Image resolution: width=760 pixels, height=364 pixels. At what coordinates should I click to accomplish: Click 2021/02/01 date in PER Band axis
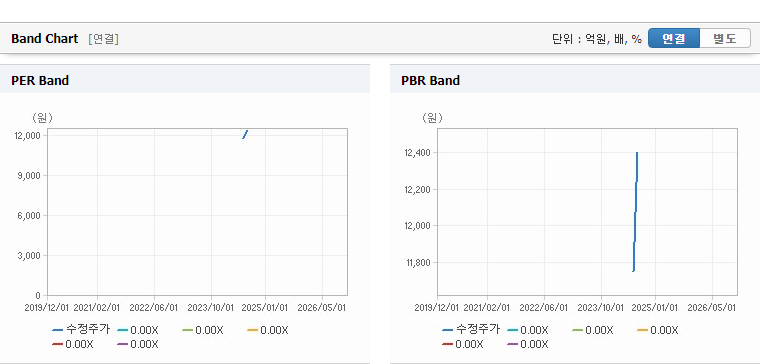(96, 308)
